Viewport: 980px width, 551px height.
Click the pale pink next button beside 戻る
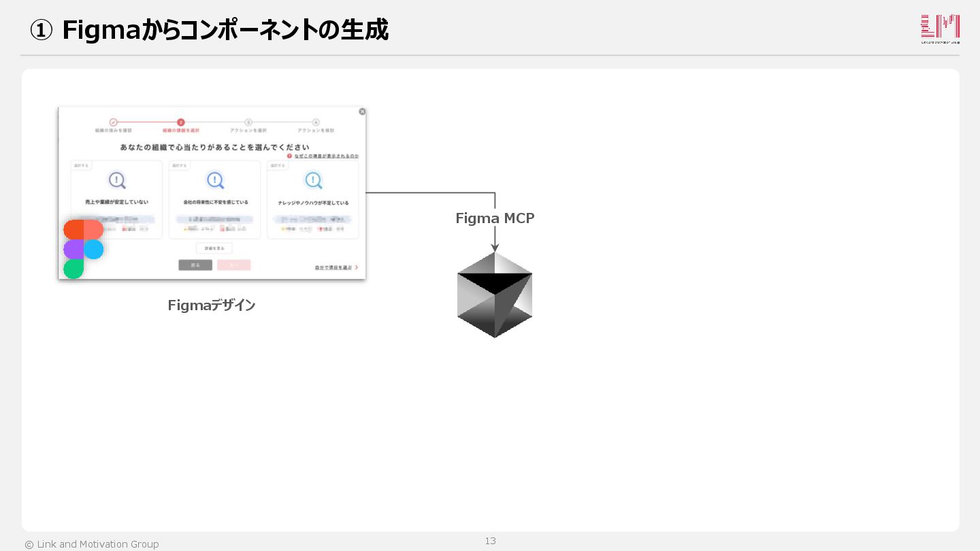[x=233, y=265]
